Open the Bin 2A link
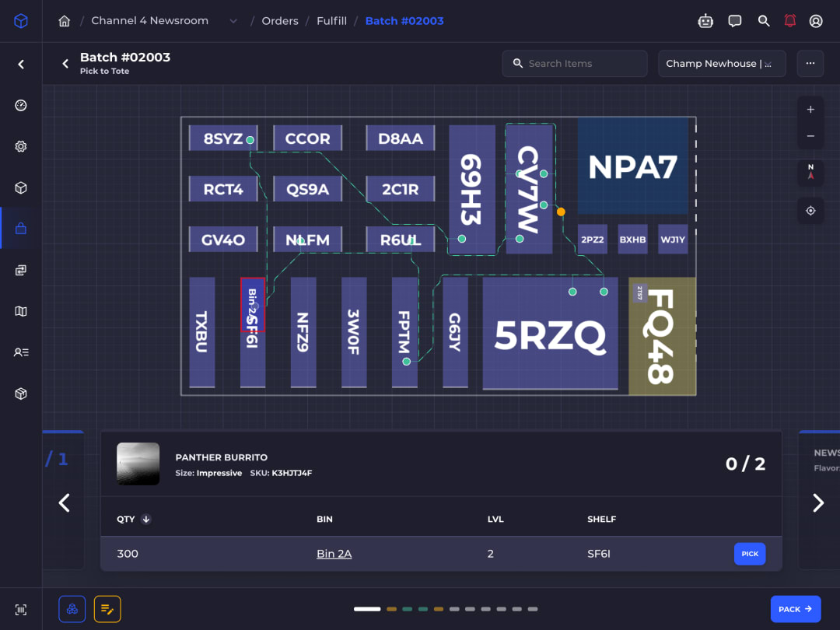 pyautogui.click(x=334, y=554)
